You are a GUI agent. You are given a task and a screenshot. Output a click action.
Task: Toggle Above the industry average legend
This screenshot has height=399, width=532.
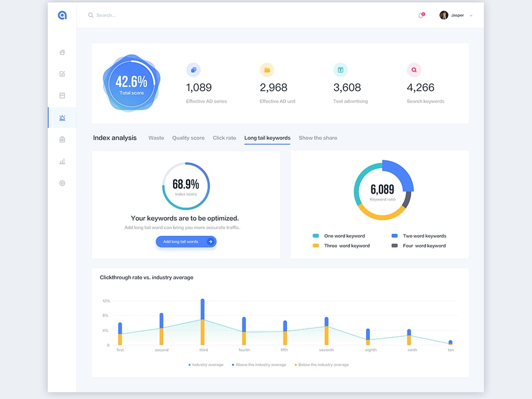pos(259,365)
